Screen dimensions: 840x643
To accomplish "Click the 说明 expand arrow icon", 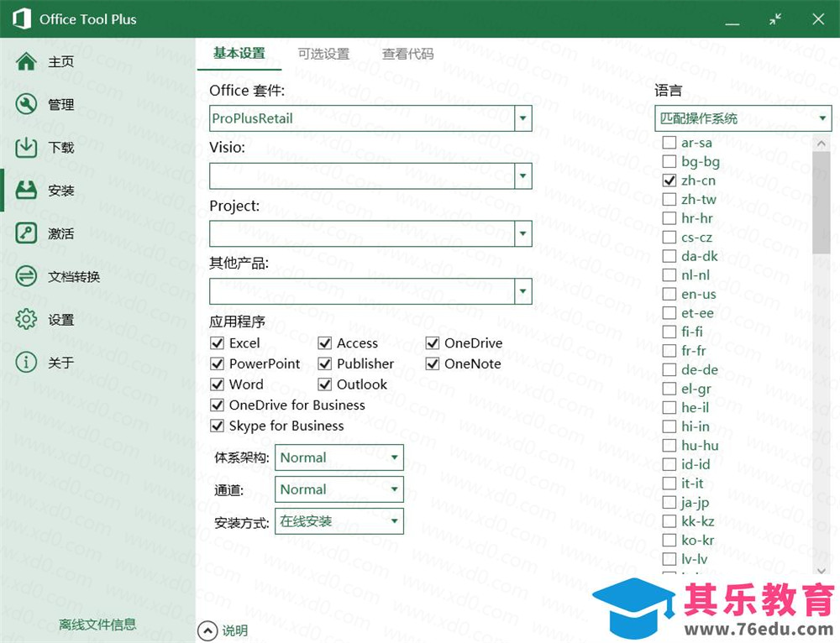I will [x=207, y=630].
